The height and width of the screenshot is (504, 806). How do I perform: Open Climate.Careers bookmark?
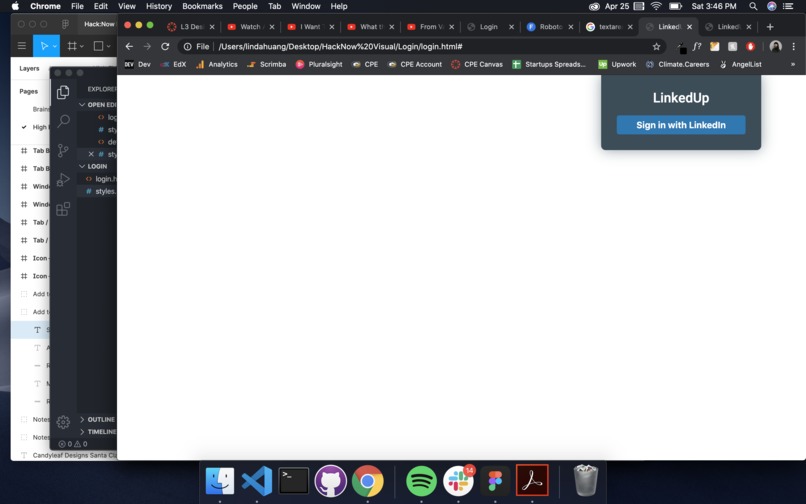pos(677,64)
